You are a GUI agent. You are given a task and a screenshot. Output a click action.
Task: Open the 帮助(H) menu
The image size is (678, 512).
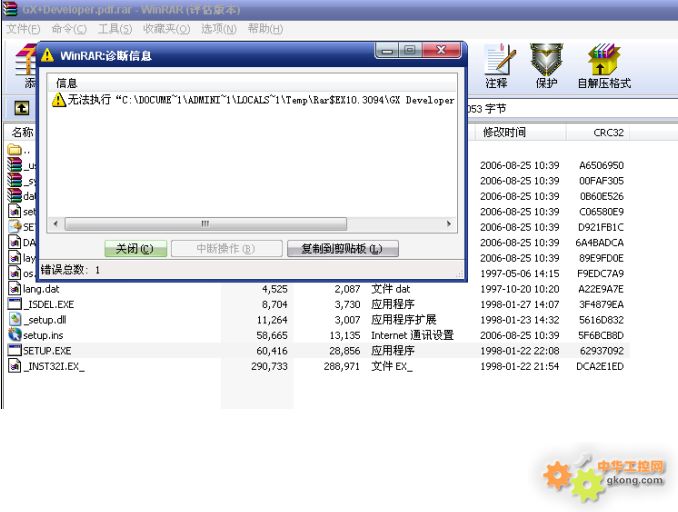tap(265, 29)
